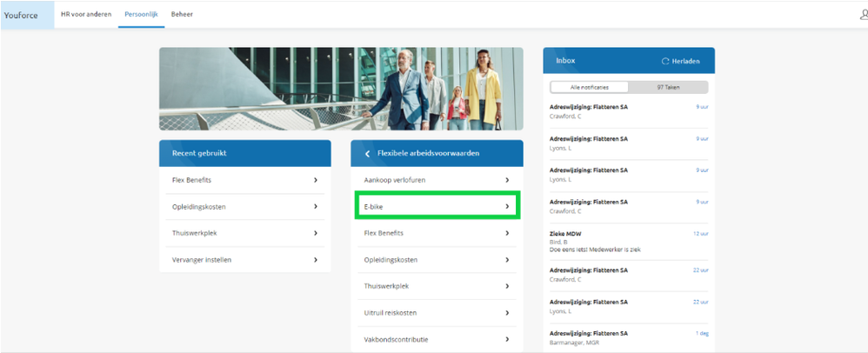The width and height of the screenshot is (868, 353).
Task: Click chevron beside Thuiswerkplek in Flexibele arbeidsvoorwaarden
Action: [x=507, y=286]
